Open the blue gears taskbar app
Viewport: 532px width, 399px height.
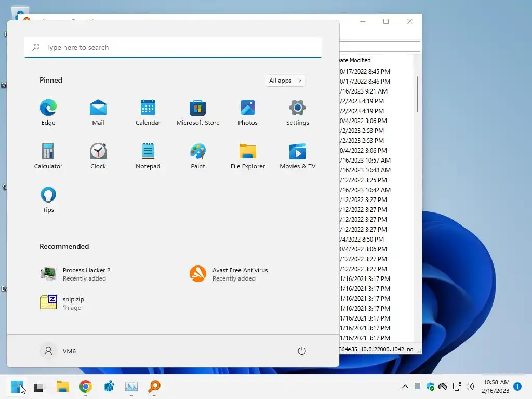pos(109,387)
